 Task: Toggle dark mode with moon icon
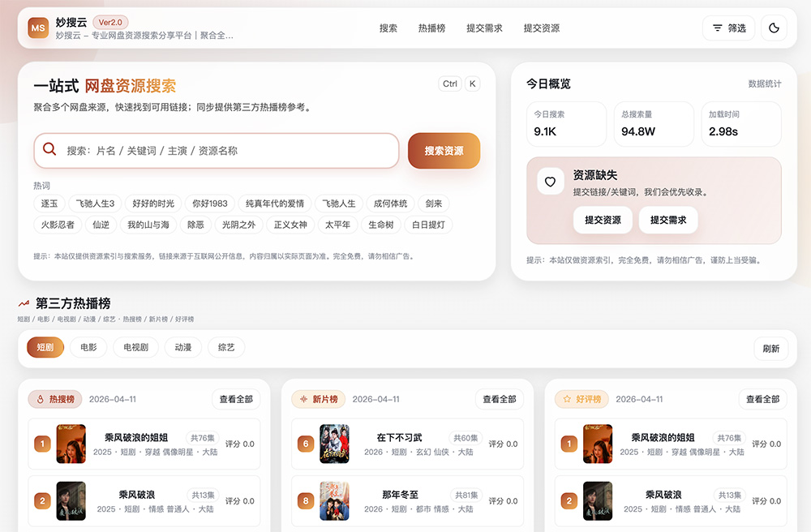click(x=774, y=28)
